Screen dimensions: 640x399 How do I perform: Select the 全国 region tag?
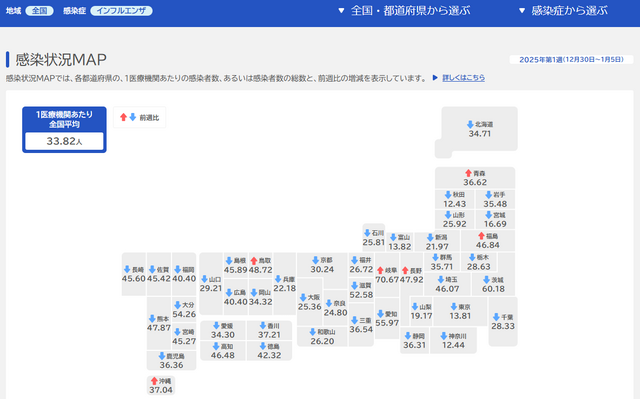[x=39, y=11]
